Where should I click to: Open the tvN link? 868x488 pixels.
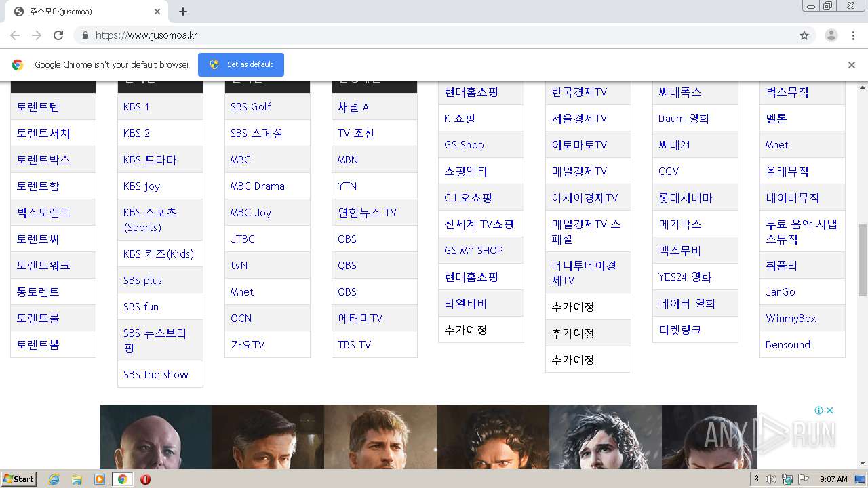point(239,266)
